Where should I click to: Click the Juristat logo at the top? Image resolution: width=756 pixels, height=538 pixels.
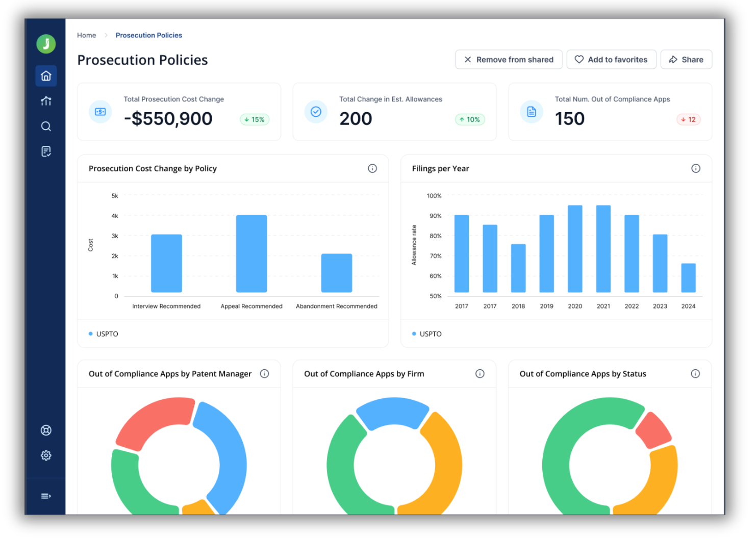tap(45, 44)
